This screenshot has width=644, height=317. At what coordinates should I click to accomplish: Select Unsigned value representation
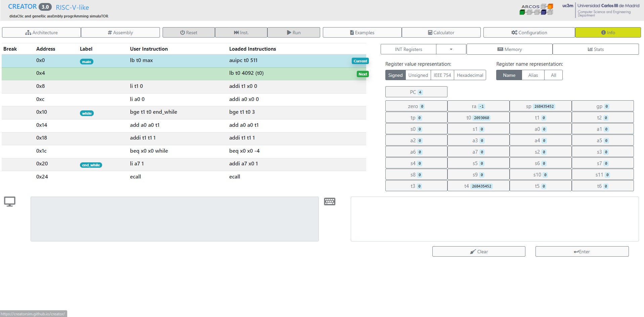[x=418, y=75]
